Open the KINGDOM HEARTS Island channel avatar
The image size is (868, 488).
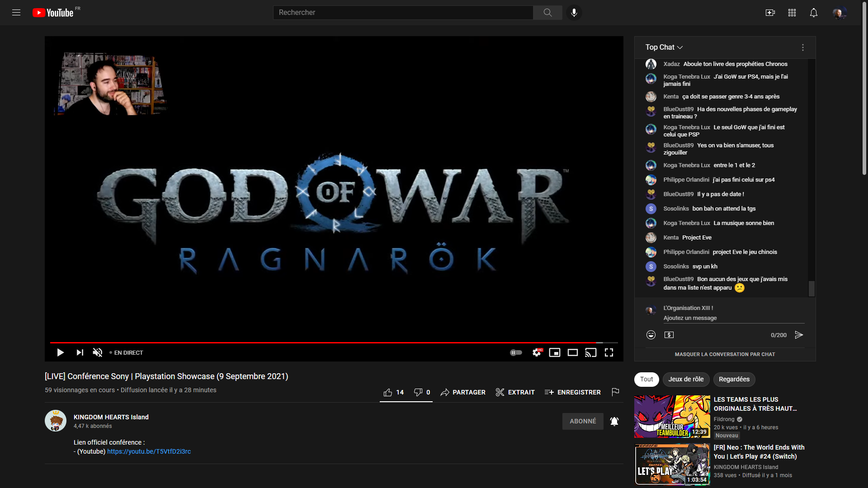pos(56,421)
